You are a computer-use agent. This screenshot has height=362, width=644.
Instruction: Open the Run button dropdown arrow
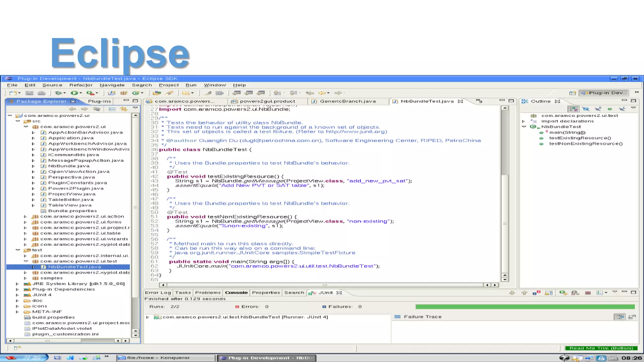[80, 93]
